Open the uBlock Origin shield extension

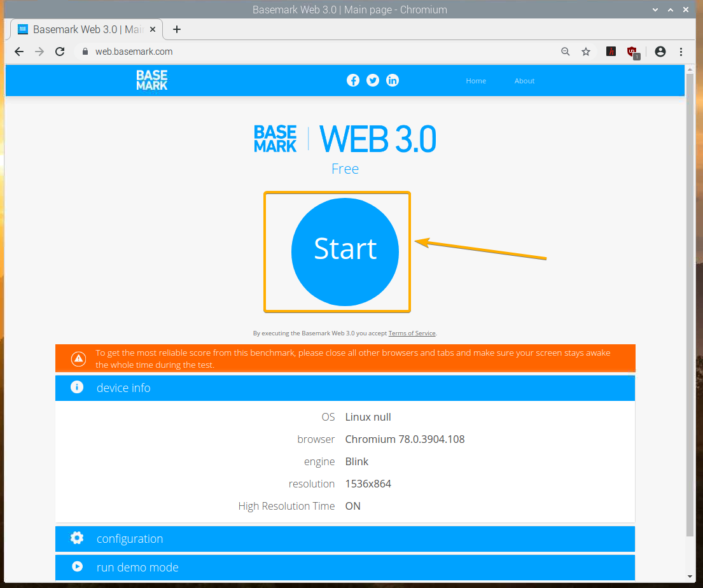632,52
